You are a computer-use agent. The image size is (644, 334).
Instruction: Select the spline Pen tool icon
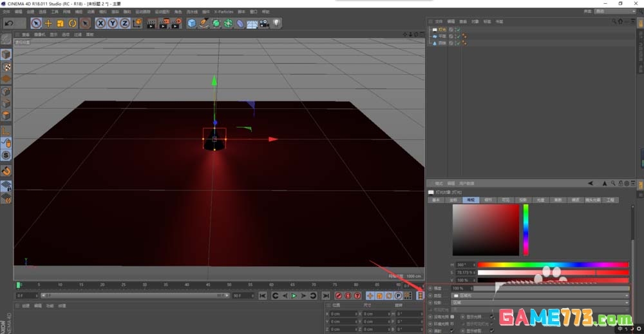point(204,23)
